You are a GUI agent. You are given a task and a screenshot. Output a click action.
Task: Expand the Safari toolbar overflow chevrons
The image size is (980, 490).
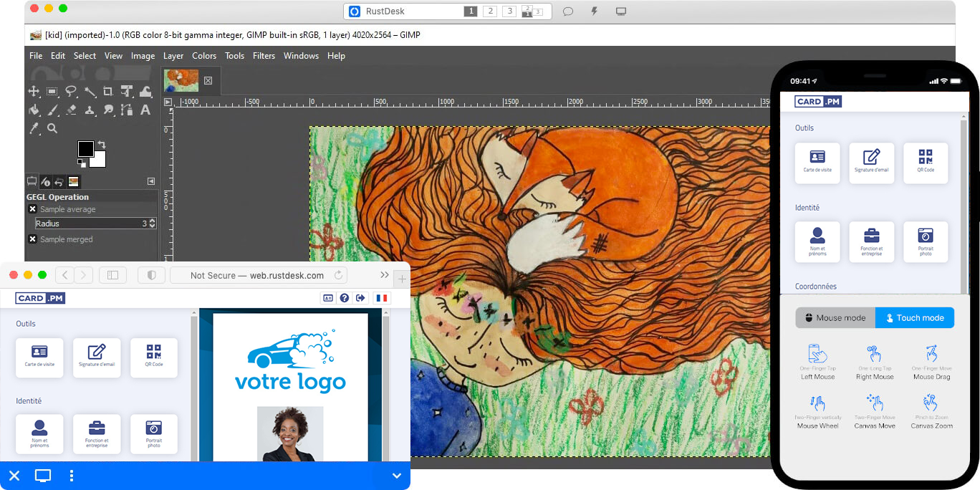point(385,275)
